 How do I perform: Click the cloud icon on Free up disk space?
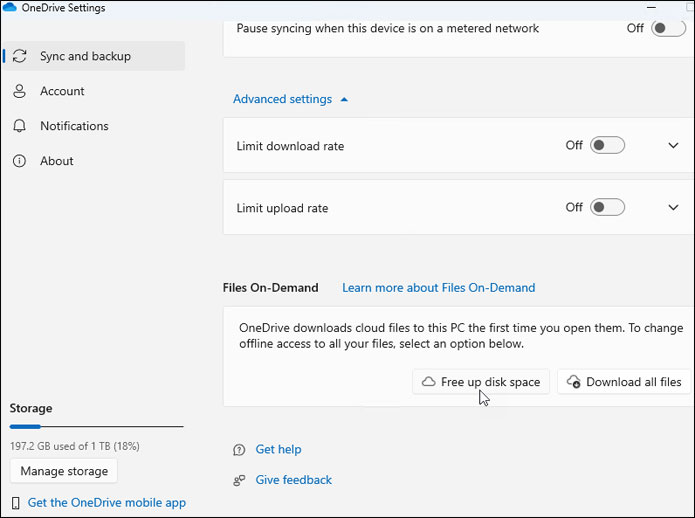pyautogui.click(x=429, y=382)
